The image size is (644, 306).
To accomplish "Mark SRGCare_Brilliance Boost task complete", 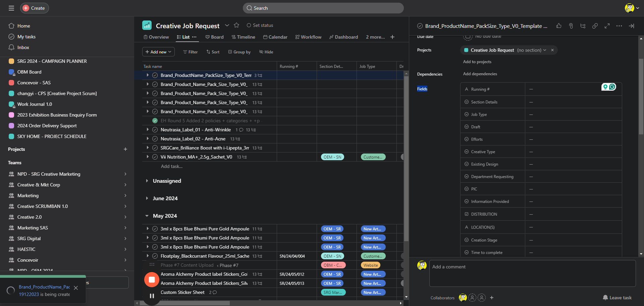I will 155,148.
